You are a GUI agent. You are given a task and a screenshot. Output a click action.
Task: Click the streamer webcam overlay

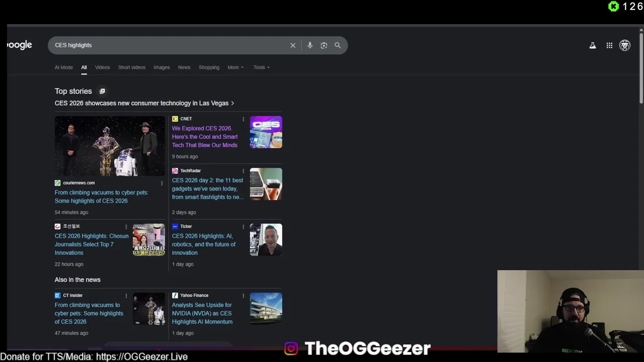pyautogui.click(x=571, y=311)
